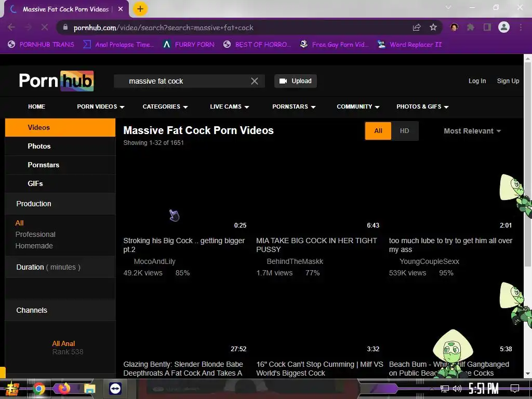Open the Word Replacer II bookmark
The width and height of the screenshot is (532, 399).
(x=410, y=45)
